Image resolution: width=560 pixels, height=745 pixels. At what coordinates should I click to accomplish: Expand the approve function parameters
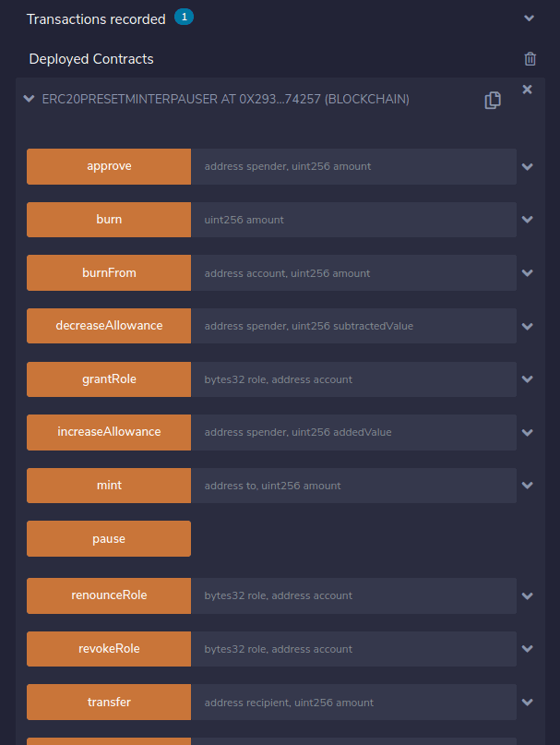(x=528, y=167)
